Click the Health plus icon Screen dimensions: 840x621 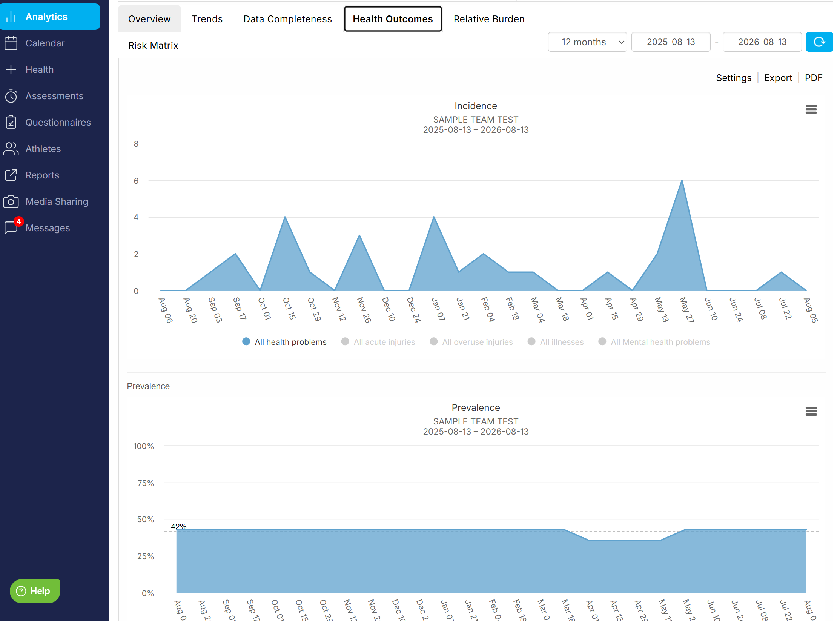click(x=11, y=69)
